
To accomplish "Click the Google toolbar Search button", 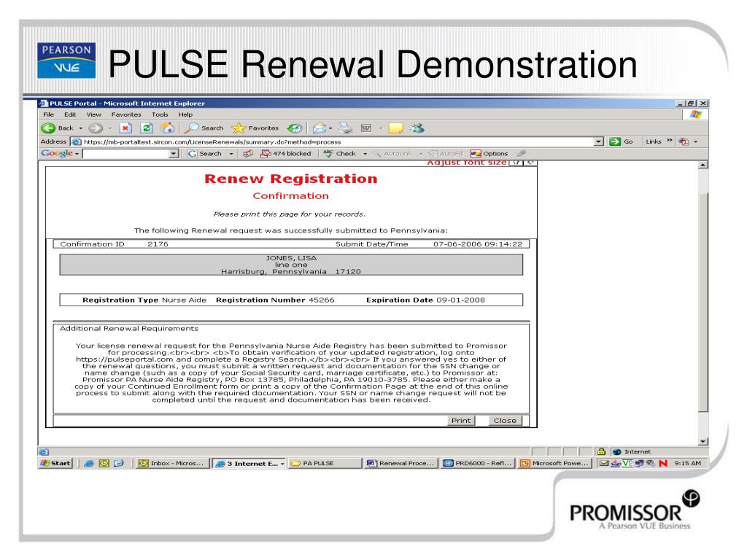I will 205,153.
